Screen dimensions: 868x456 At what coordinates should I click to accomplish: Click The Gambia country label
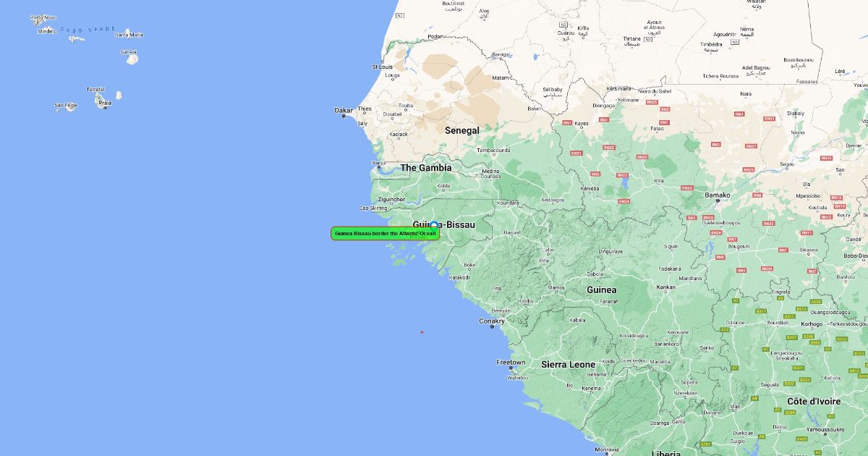tap(426, 168)
